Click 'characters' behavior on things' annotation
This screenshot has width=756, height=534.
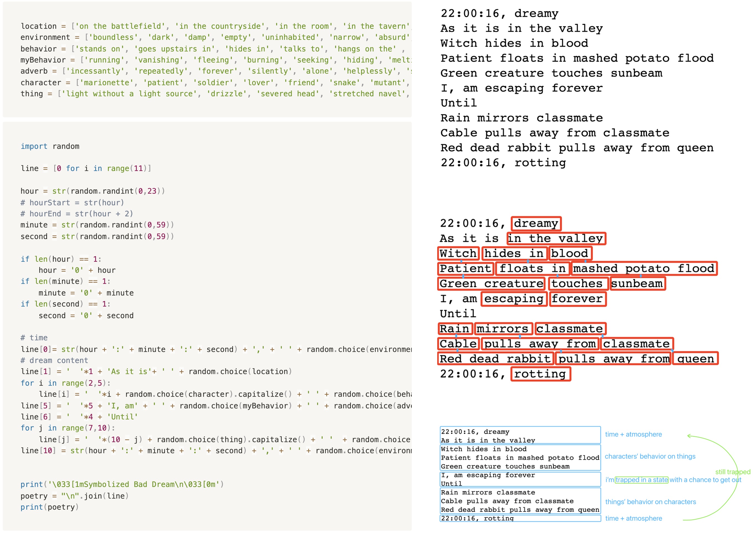pos(650,456)
